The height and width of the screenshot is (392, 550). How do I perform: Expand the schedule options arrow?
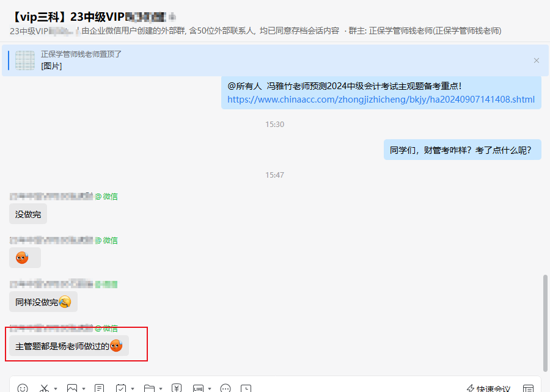(133, 388)
